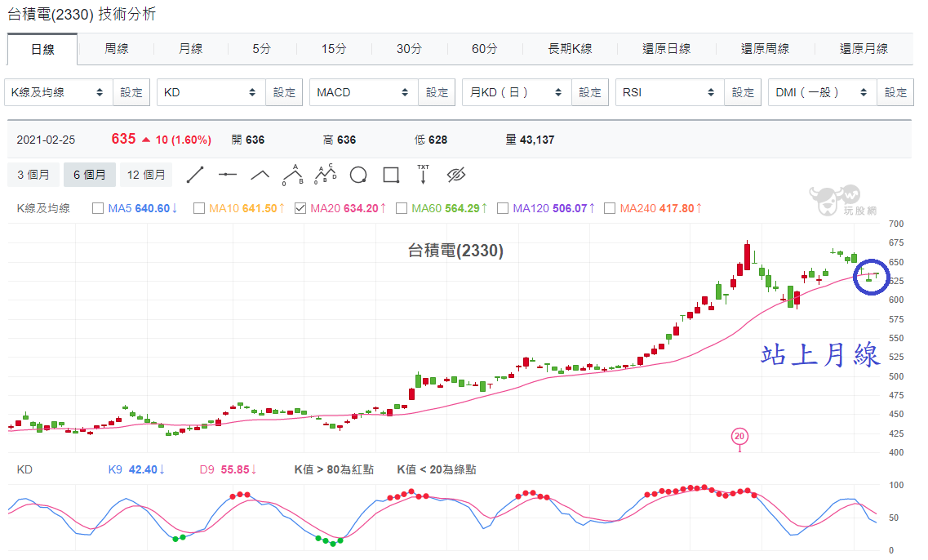Activate the TXT text annotation tool
The image size is (928, 560).
[x=423, y=175]
